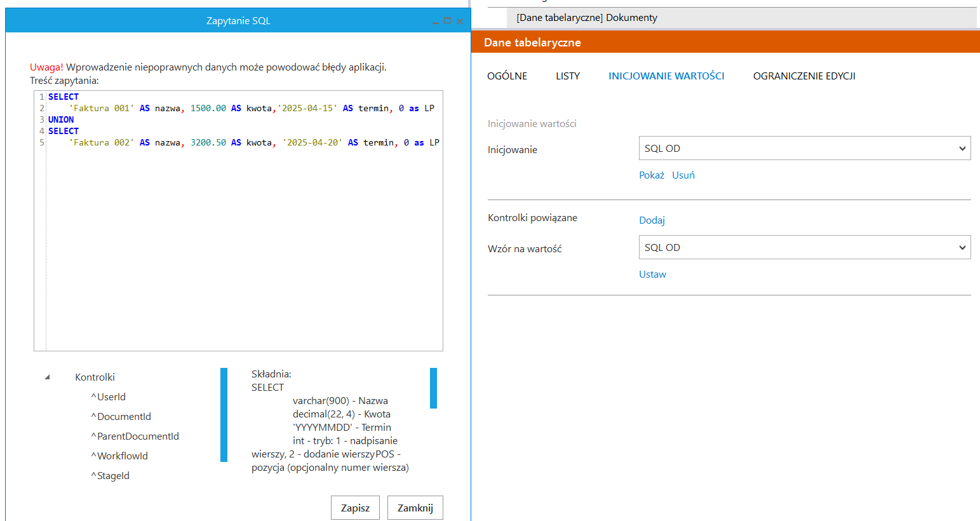
Task: Minimize the Zapytanie SQL window
Action: tap(436, 22)
